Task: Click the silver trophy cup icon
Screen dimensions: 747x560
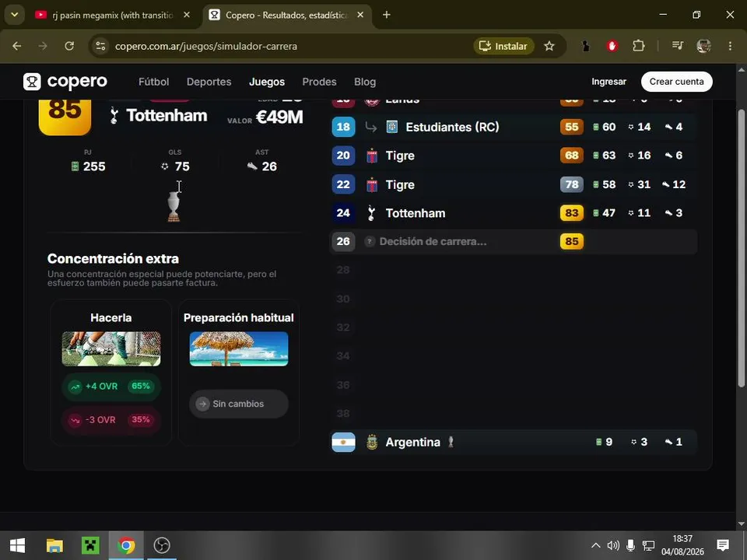Action: click(x=174, y=205)
